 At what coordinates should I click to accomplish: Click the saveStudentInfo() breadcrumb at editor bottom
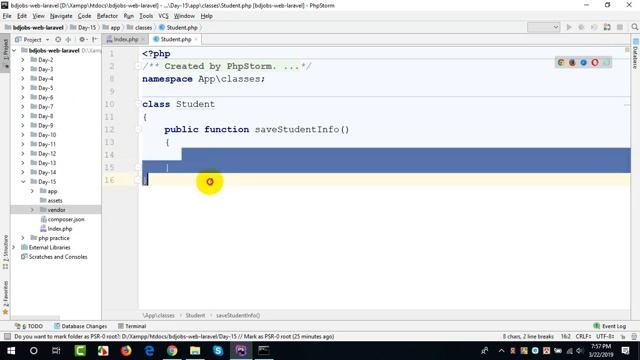(x=238, y=316)
